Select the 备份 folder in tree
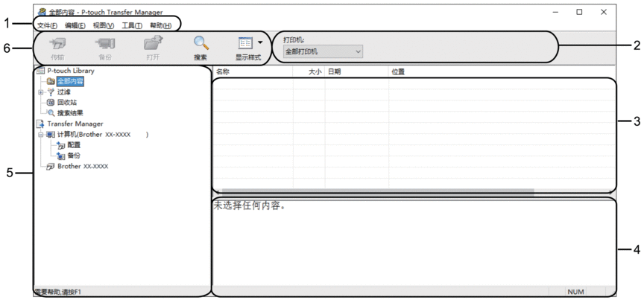Screen dimensions: 644x300 coord(74,156)
